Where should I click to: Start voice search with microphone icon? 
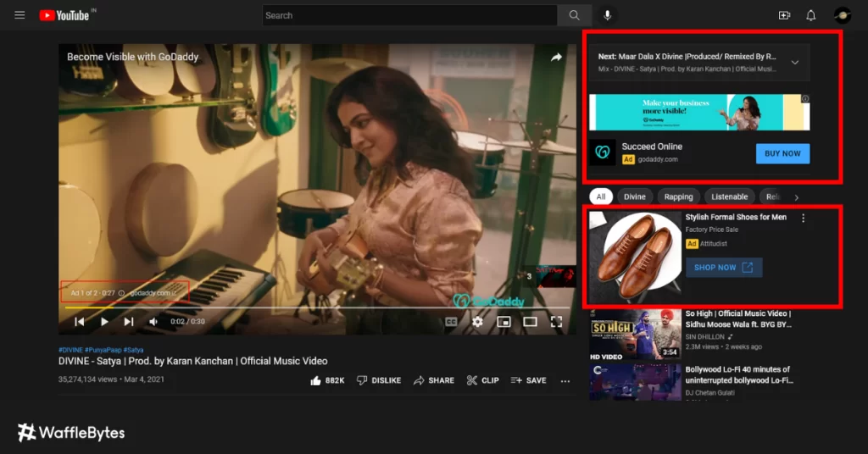click(607, 15)
